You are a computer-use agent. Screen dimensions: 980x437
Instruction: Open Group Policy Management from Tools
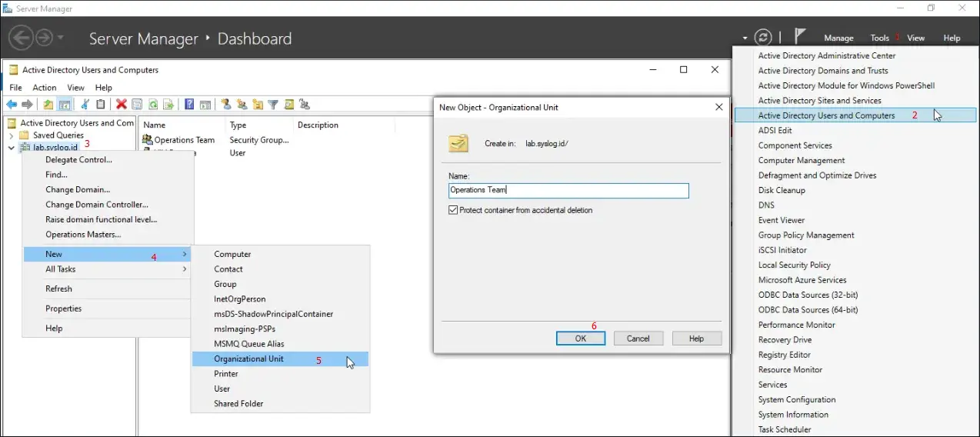click(806, 235)
